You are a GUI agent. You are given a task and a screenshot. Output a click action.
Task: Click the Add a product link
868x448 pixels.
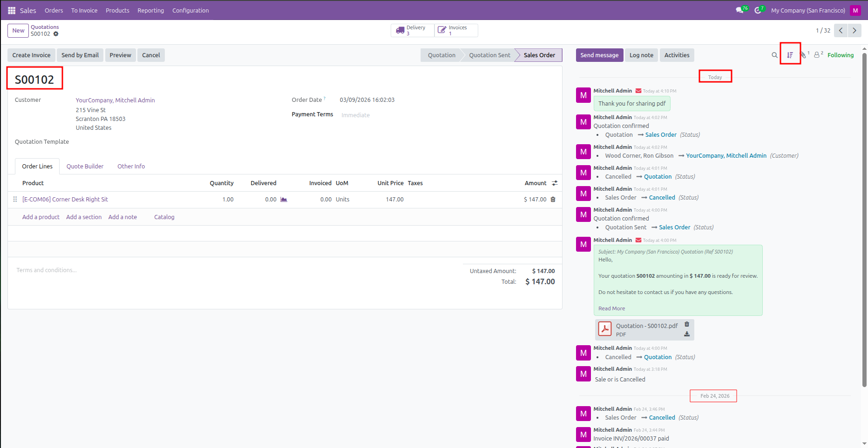pyautogui.click(x=41, y=217)
